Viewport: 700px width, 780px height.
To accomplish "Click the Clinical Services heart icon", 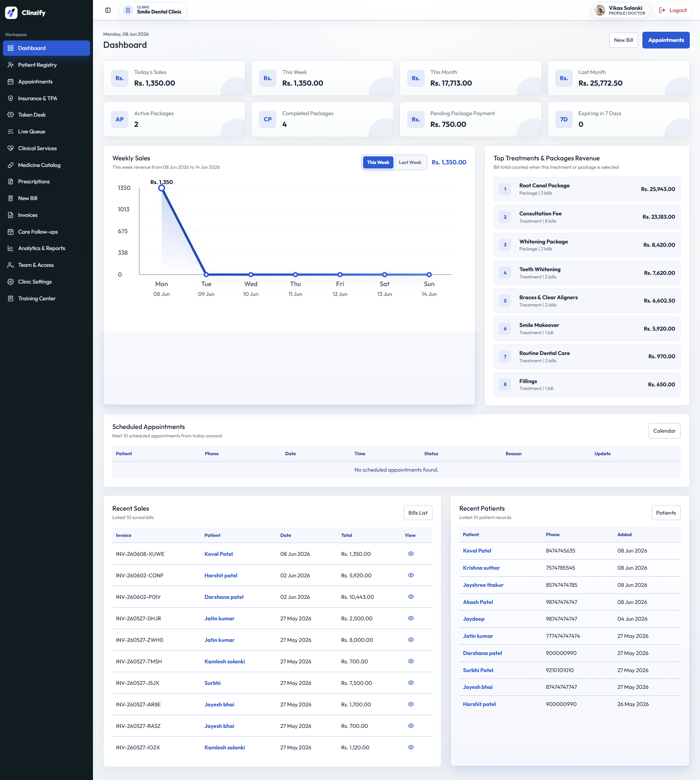I will click(11, 148).
